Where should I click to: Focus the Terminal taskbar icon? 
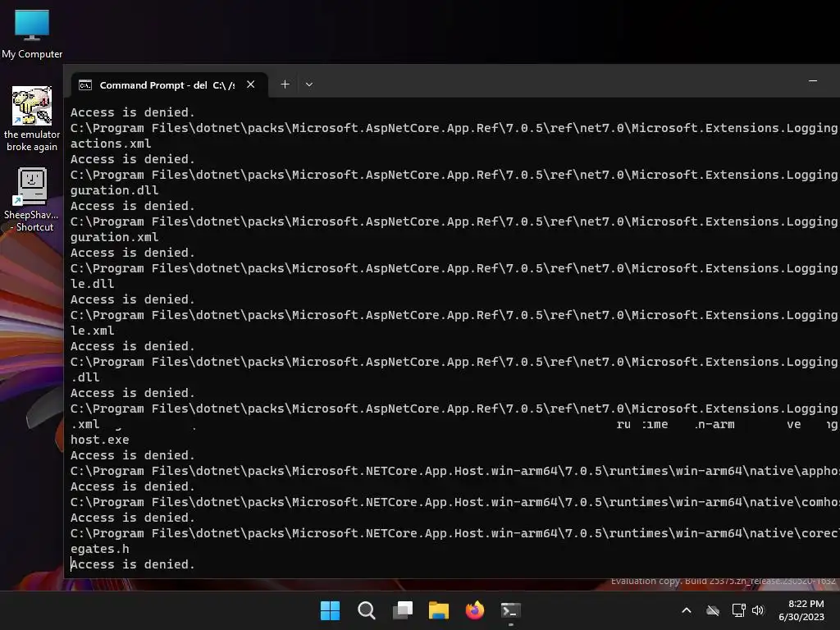[x=510, y=610]
